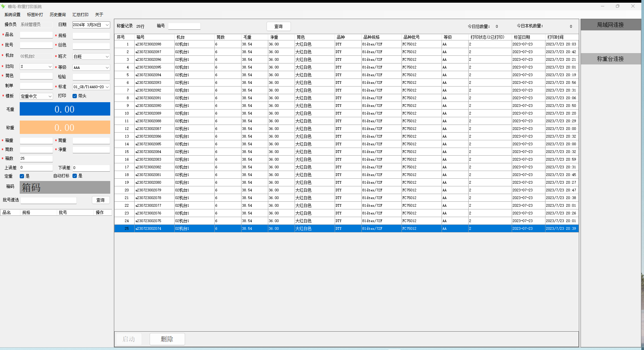Click the 规格 input field
644x350 pixels.
tap(91, 36)
